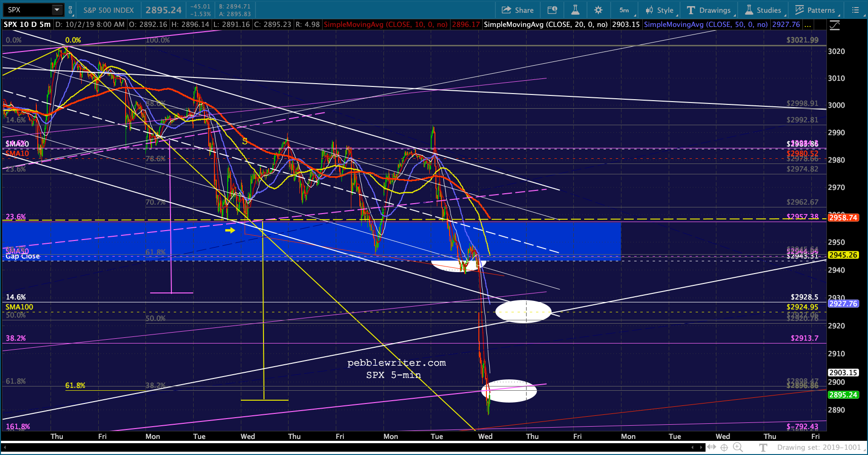The height and width of the screenshot is (455, 868).
Task: Open the Style menu
Action: [x=660, y=10]
